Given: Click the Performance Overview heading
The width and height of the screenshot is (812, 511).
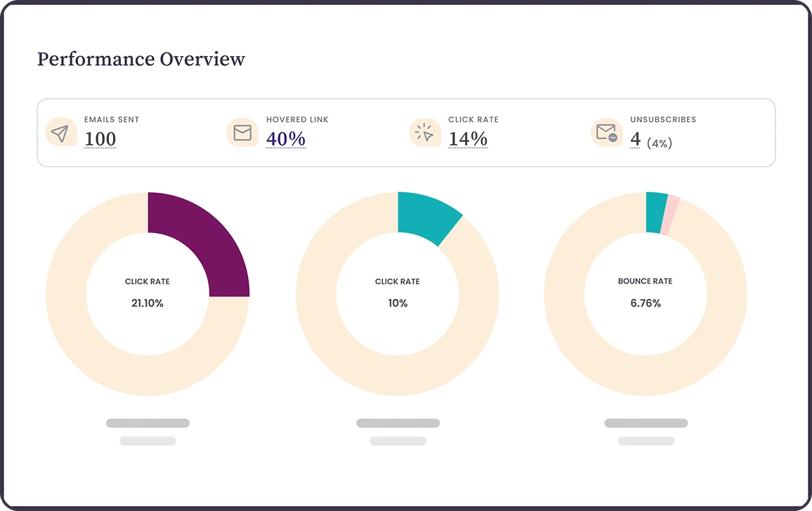Looking at the screenshot, I should tap(141, 59).
